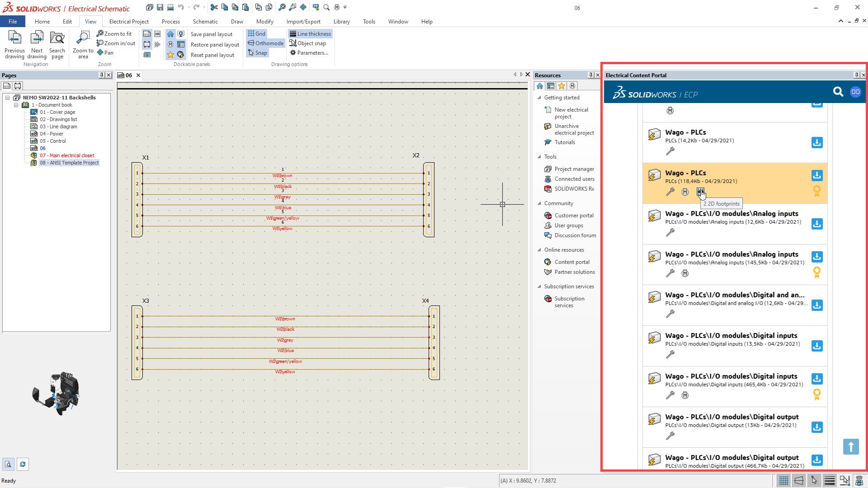Click the Search icon in ECP portal
Screen dimensions: 868x488
(x=838, y=92)
